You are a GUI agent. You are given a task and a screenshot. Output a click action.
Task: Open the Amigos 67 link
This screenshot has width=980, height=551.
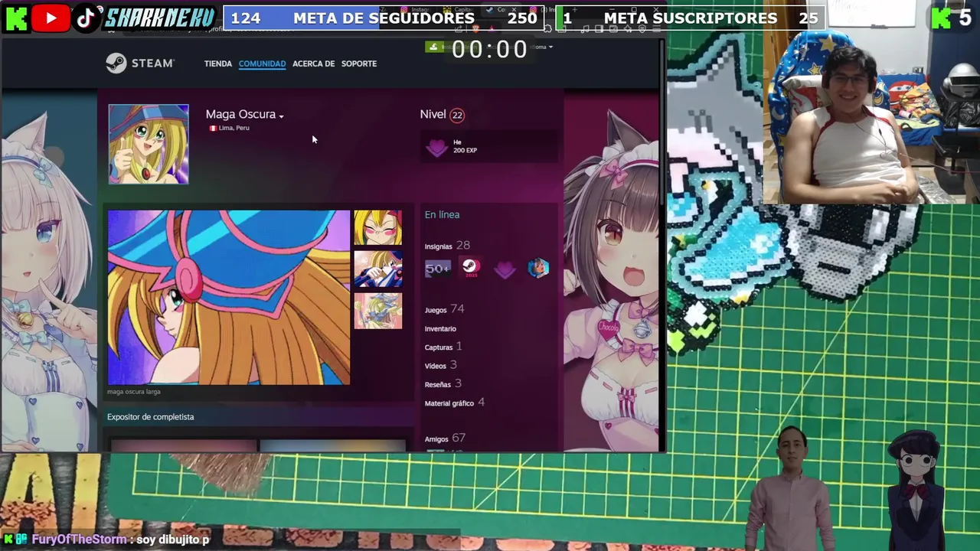coord(445,439)
